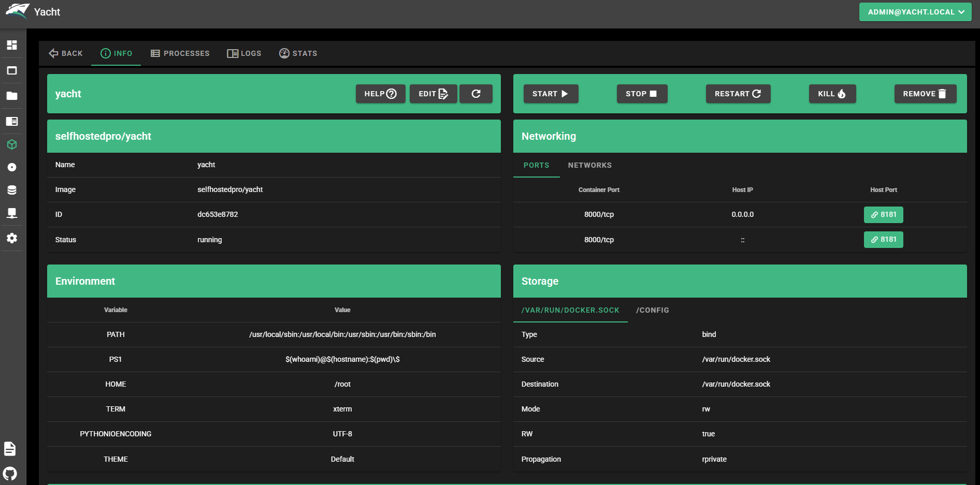Click the TERM value xterm
This screenshot has height=485, width=980.
pos(342,409)
